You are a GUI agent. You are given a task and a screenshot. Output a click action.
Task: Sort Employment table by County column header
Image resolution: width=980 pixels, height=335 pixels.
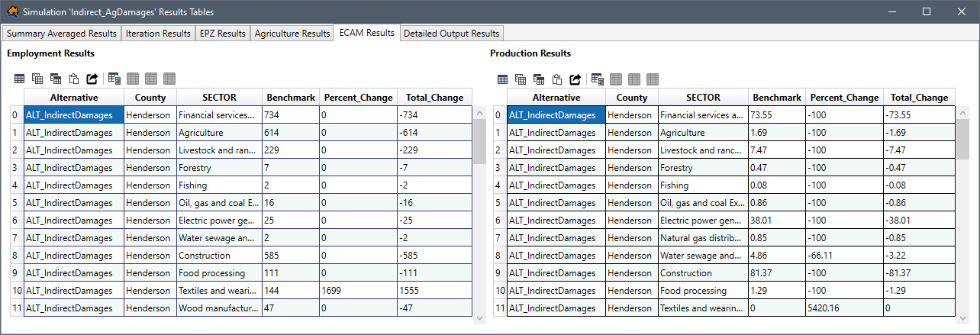coord(150,98)
